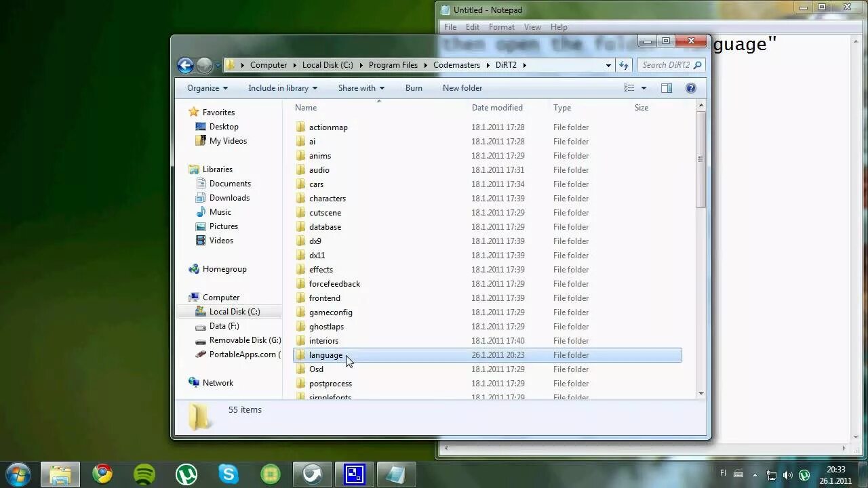This screenshot has width=868, height=488.
Task: Open uTorrent from the taskbar
Action: coord(186,474)
